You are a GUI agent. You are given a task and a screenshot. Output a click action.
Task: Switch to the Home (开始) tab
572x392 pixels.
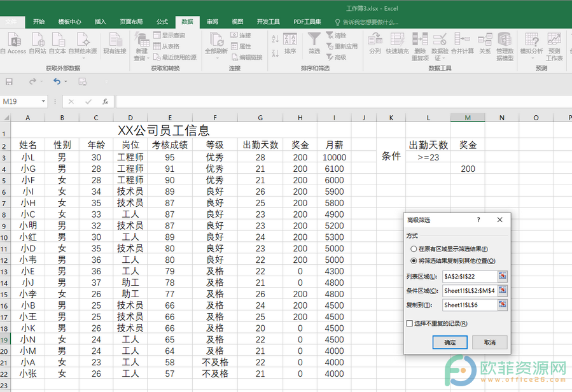pyautogui.click(x=39, y=22)
